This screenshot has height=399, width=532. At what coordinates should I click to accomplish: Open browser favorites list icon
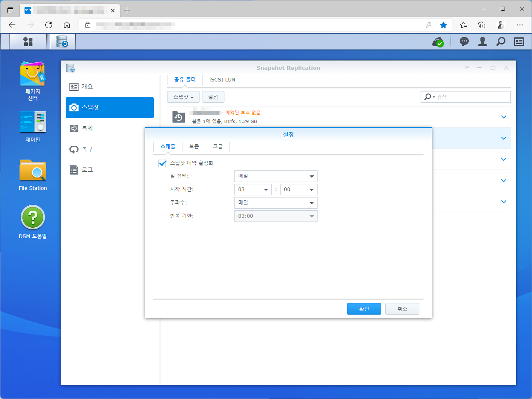463,25
